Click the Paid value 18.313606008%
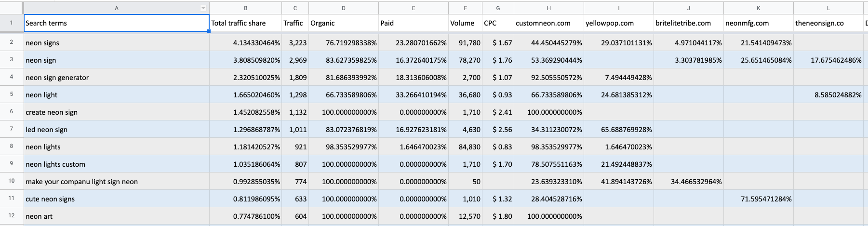Viewport: 868px width, 226px height. click(x=414, y=77)
